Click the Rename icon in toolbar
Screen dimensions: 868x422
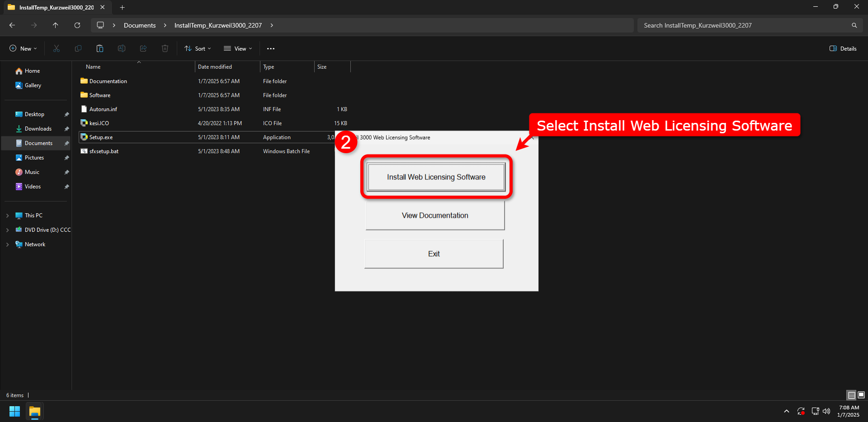point(122,49)
